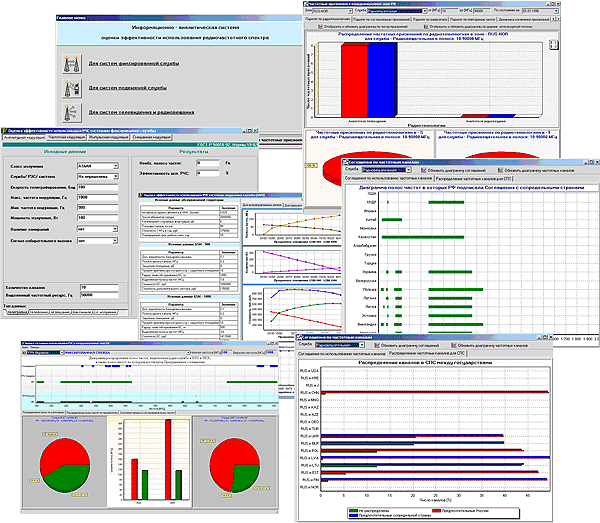Click green 'Не распределены' legend swatch
Viewport: 600px width, 523px height.
353,511
